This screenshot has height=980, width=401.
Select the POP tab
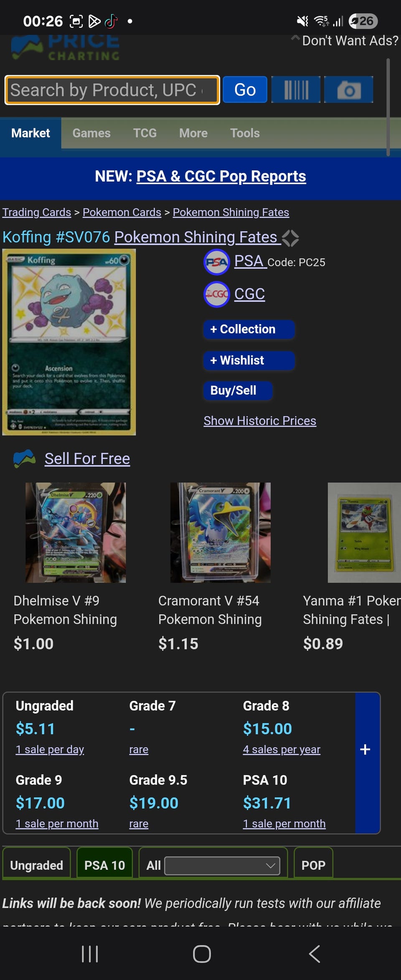(x=313, y=865)
